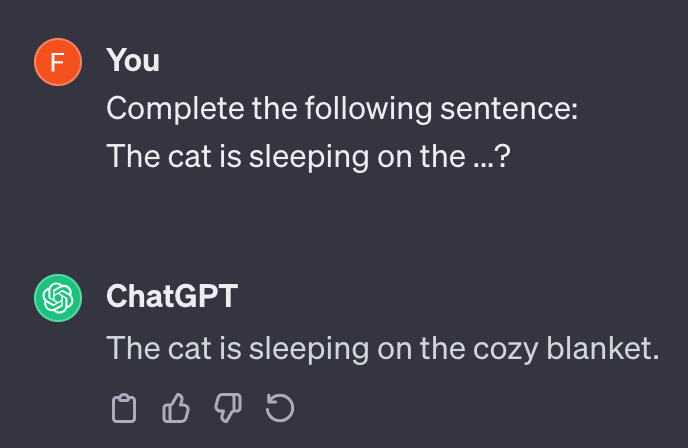Click the word 'Complete' in user message
Image resolution: width=688 pixels, height=448 pixels.
pyautogui.click(x=175, y=110)
